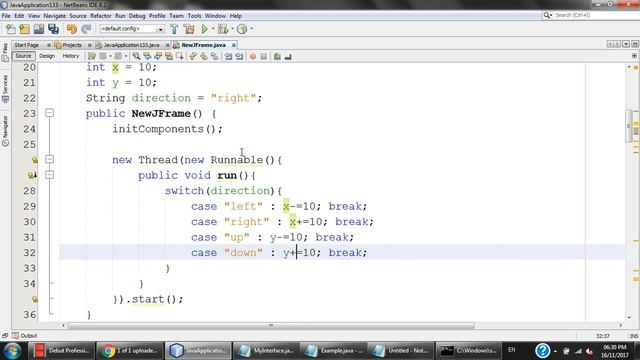Click the Redo arrow icon
Image resolution: width=640 pixels, height=360 pixels.
tap(86, 29)
